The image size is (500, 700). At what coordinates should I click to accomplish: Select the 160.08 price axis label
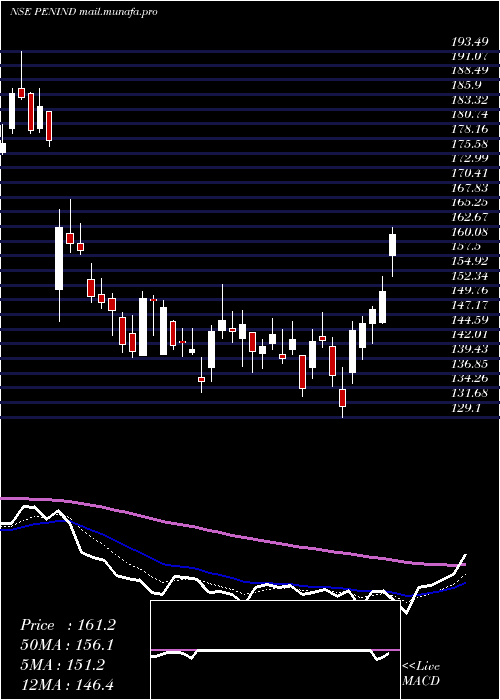[469, 232]
